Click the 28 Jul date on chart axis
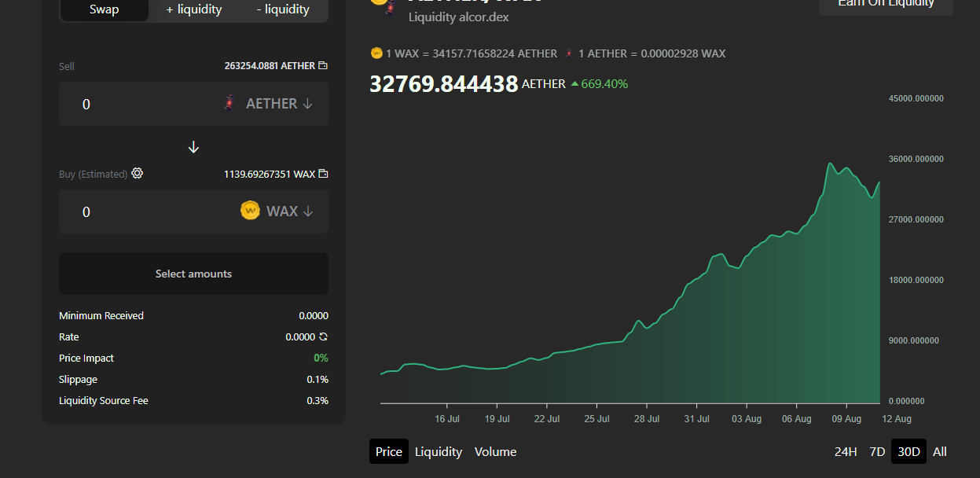 (647, 419)
